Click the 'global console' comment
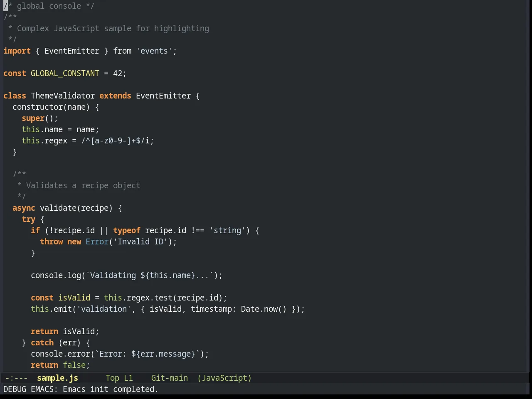 coord(49,6)
